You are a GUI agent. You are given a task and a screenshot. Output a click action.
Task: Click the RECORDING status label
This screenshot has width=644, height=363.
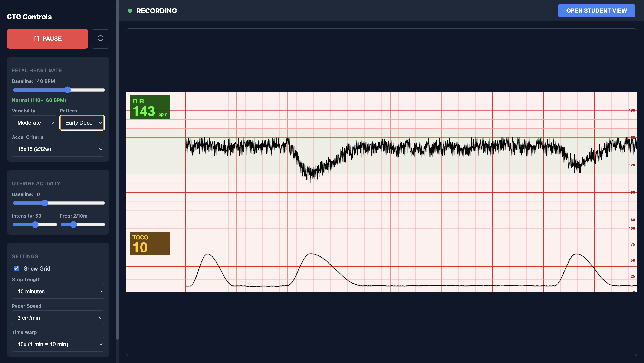pyautogui.click(x=157, y=11)
